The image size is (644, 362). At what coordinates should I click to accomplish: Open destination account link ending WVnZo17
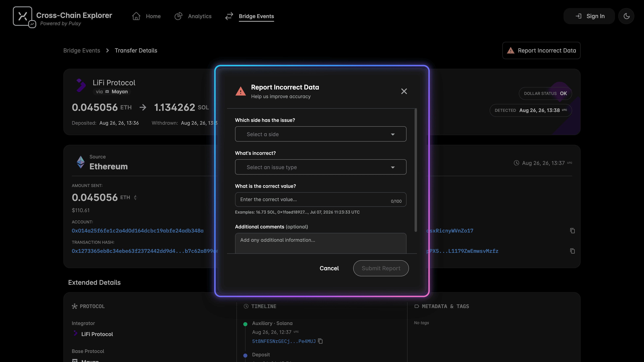click(x=450, y=231)
